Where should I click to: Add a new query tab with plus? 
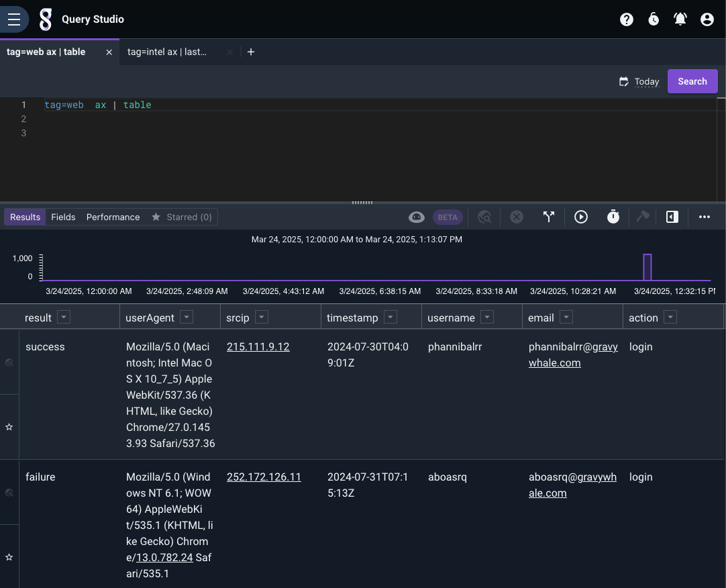251,52
